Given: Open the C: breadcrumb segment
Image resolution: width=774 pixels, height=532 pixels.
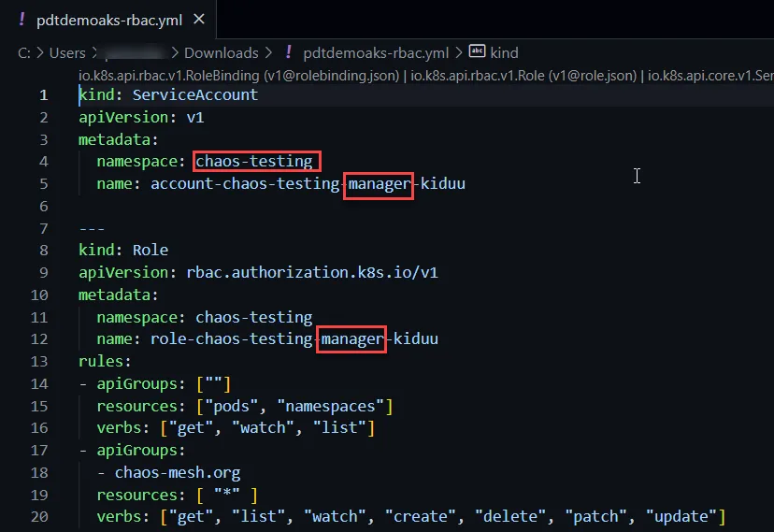Looking at the screenshot, I should coord(24,52).
